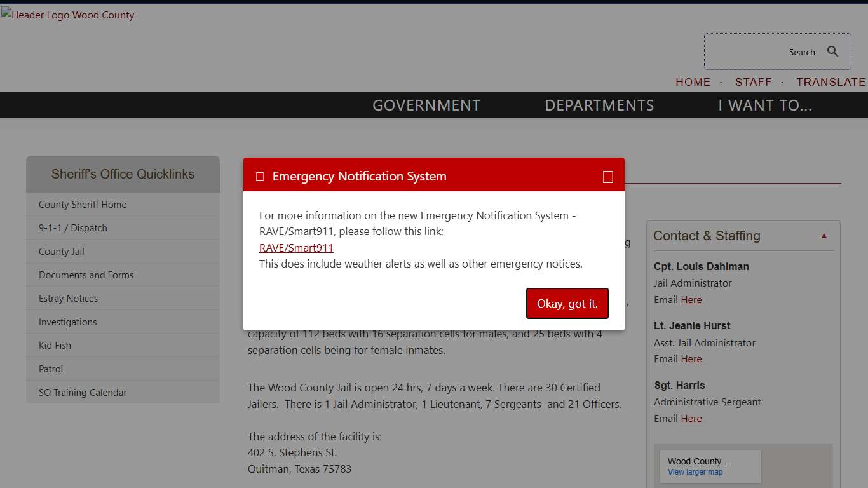This screenshot has width=868, height=488.
Task: Click the alert icon in popup header
Action: (260, 177)
